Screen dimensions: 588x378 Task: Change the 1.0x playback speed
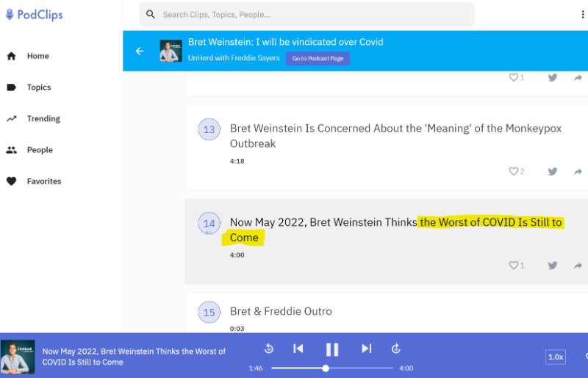tap(556, 357)
